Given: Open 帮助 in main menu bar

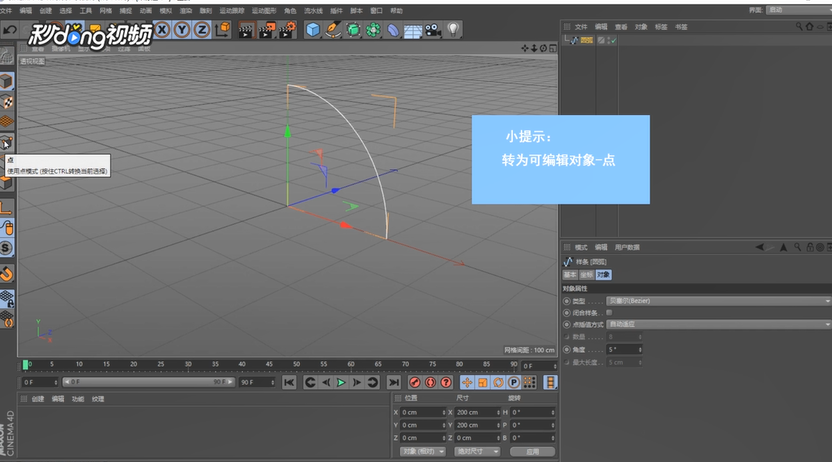Looking at the screenshot, I should click(396, 11).
